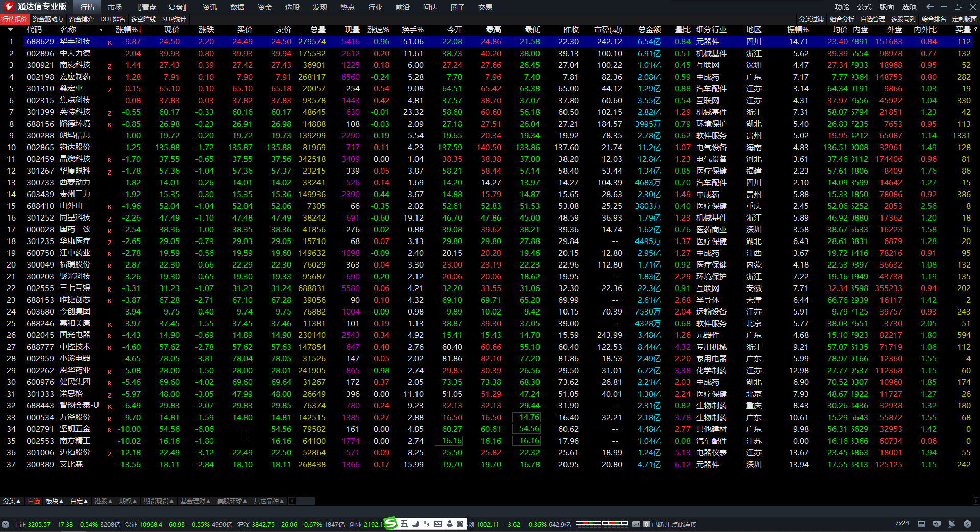
Task: Switch to the DDE排名 sub-tab
Action: (112, 19)
